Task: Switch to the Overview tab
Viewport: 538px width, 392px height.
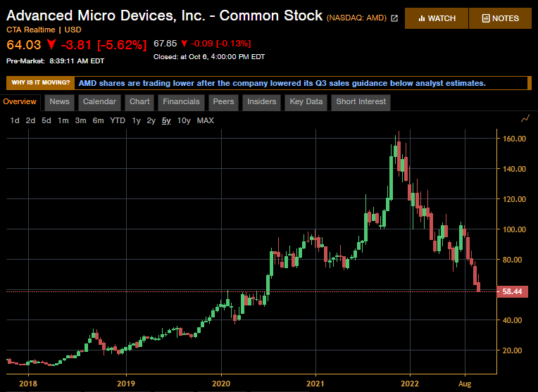Action: pos(20,101)
